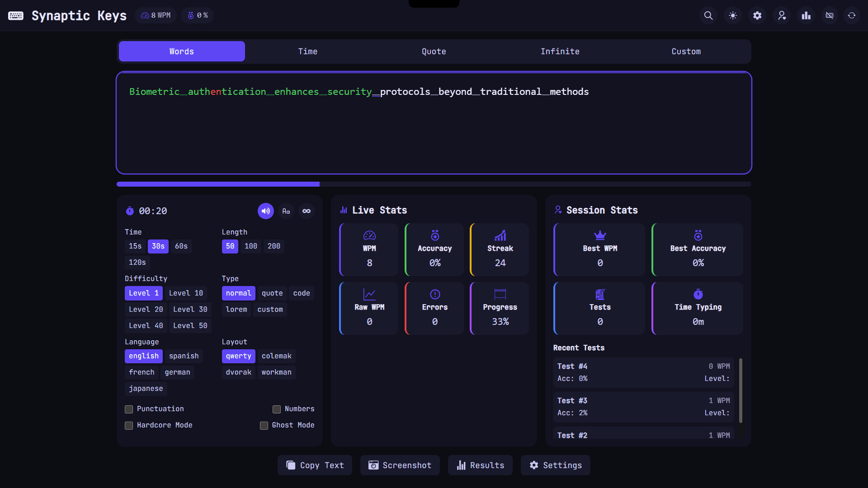Choose difficulty Level 50
Viewport: 868px width, 488px height.
190,326
